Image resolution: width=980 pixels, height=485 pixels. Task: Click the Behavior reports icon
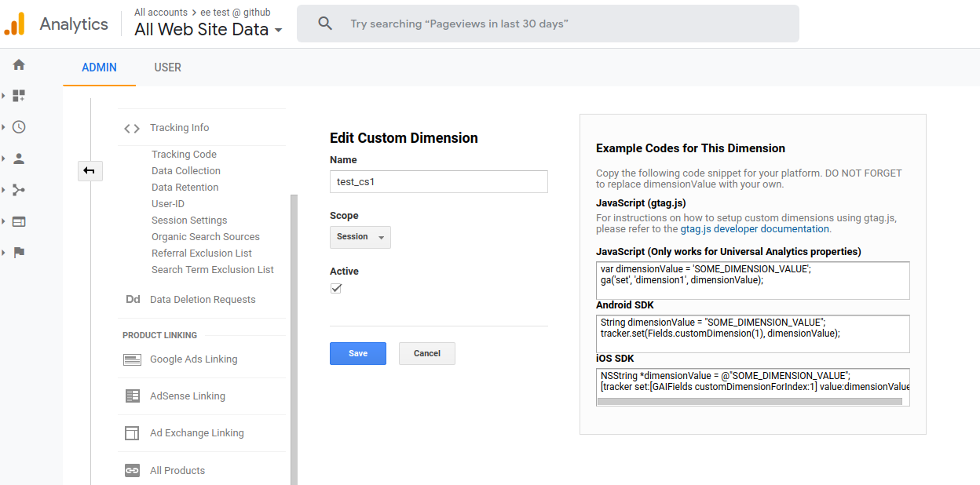click(18, 220)
